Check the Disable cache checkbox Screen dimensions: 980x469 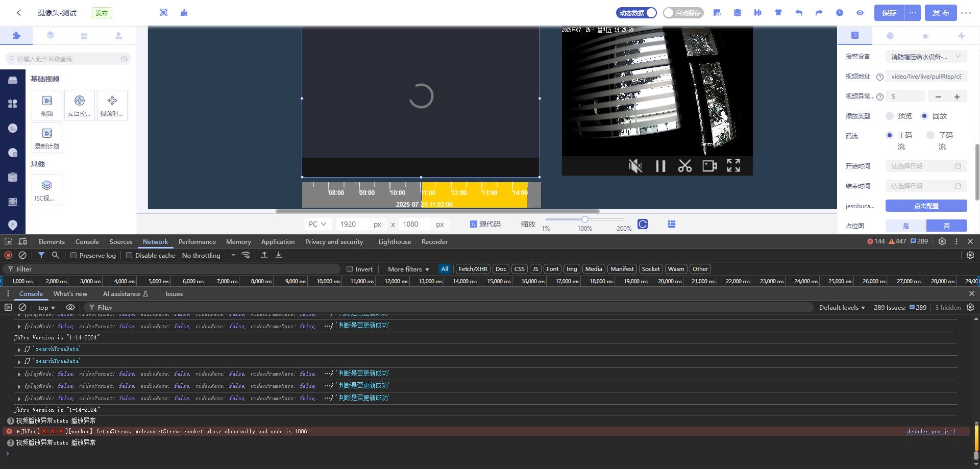click(x=129, y=255)
